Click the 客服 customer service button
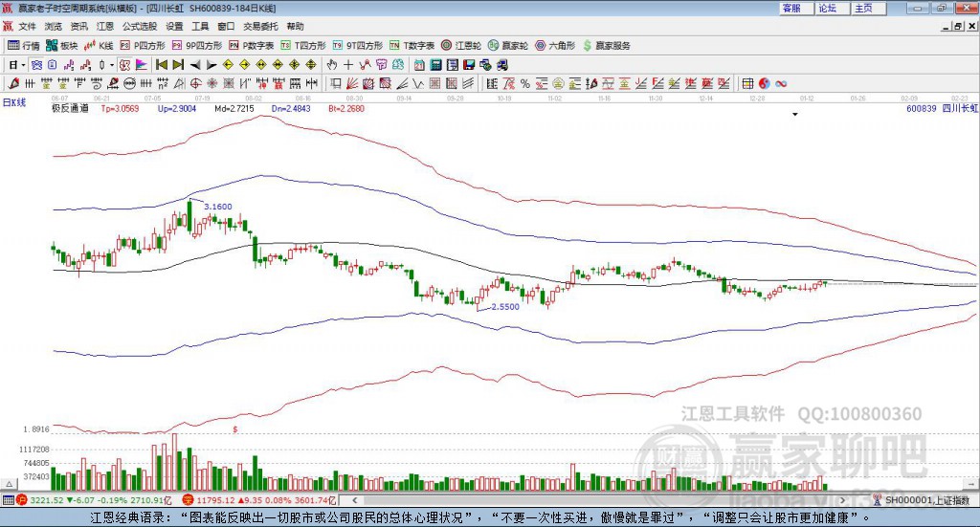The width and height of the screenshot is (980, 527). click(795, 8)
